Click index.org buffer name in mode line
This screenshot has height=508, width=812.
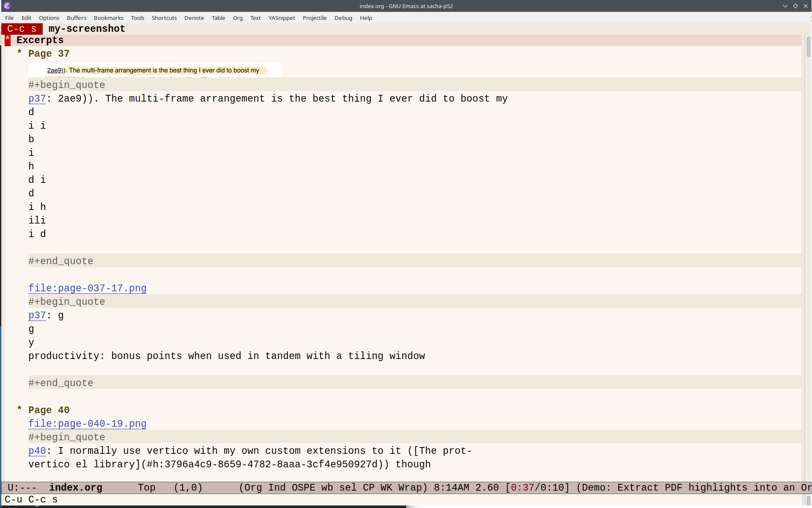point(75,488)
